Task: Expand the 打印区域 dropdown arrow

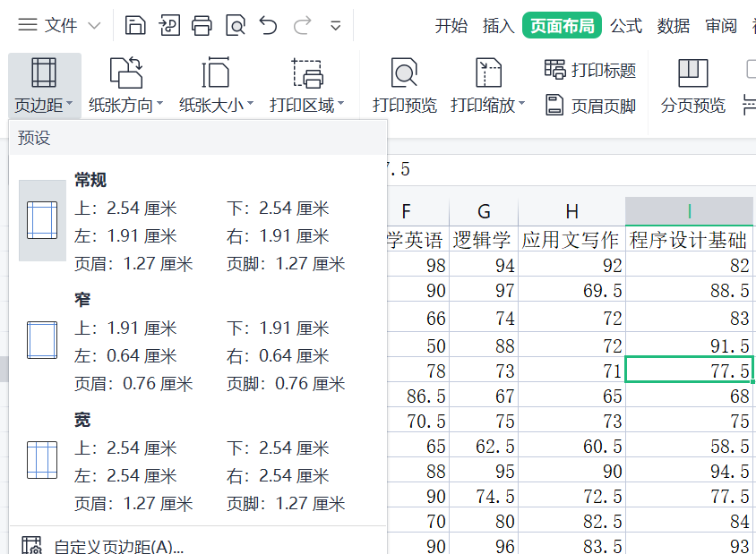Action: pyautogui.click(x=341, y=103)
